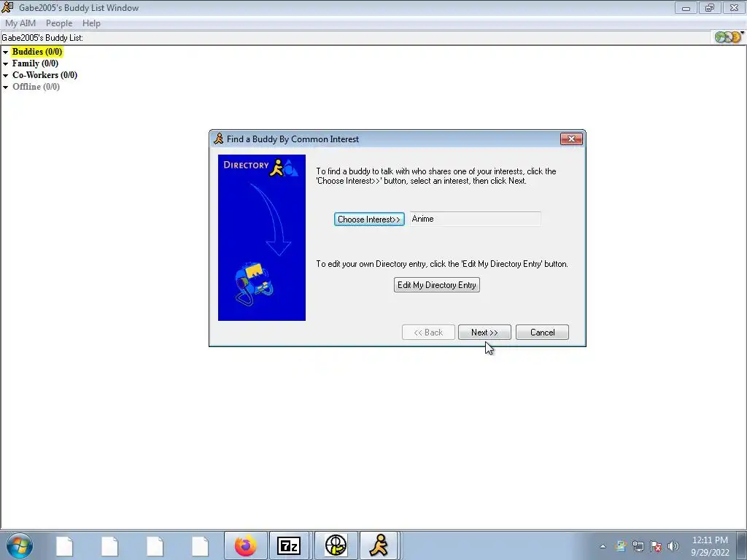The width and height of the screenshot is (747, 560).
Task: Click the Anime interest field
Action: pyautogui.click(x=475, y=219)
